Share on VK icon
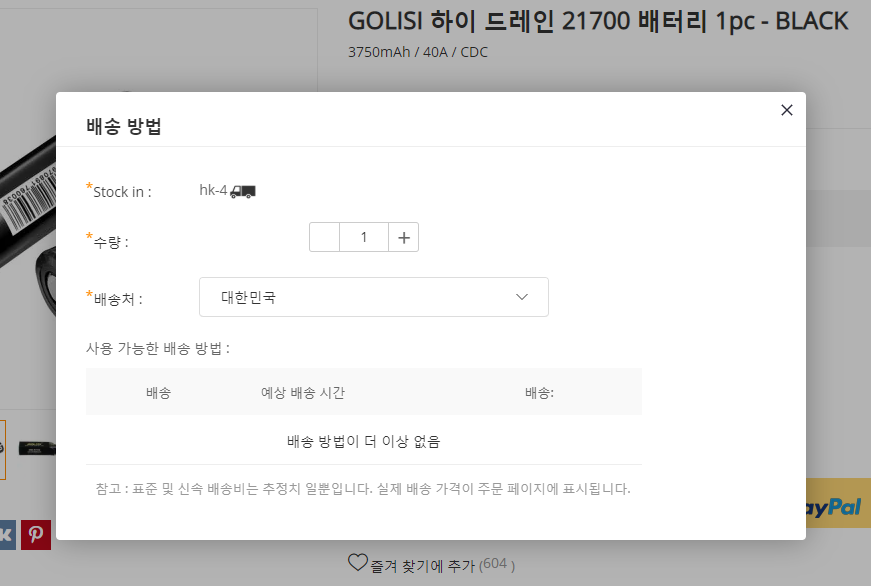This screenshot has height=586, width=871. 7,535
